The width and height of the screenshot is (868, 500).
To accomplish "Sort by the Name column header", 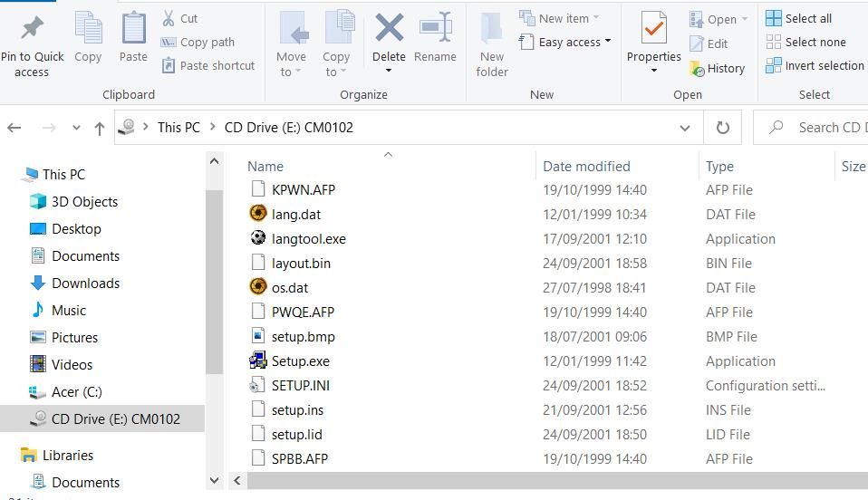I will coord(265,166).
